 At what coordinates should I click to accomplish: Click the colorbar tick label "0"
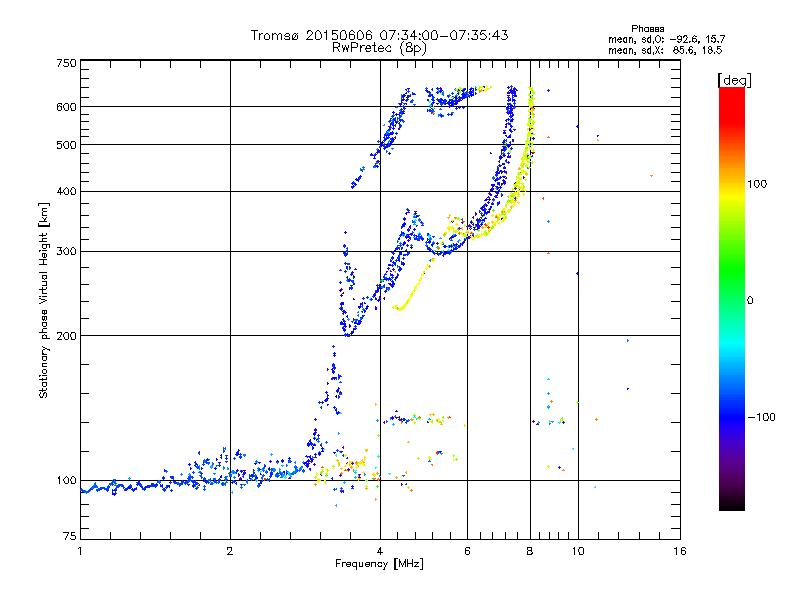click(x=750, y=301)
